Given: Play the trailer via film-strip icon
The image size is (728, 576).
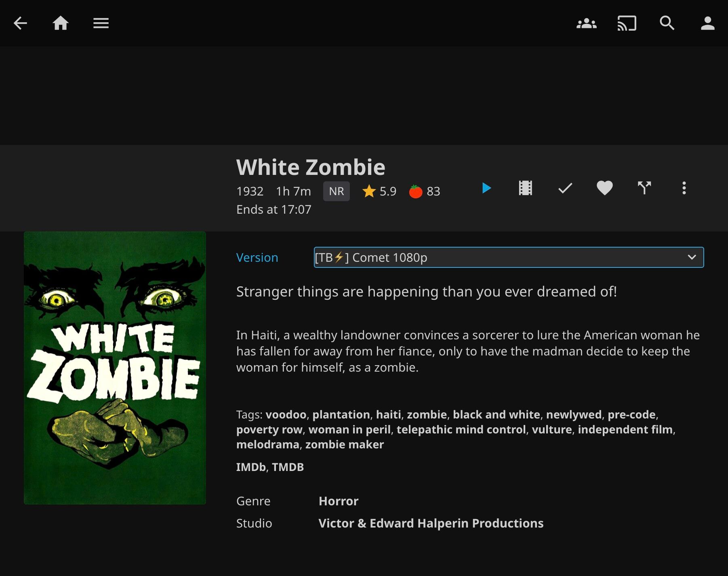Looking at the screenshot, I should [526, 188].
